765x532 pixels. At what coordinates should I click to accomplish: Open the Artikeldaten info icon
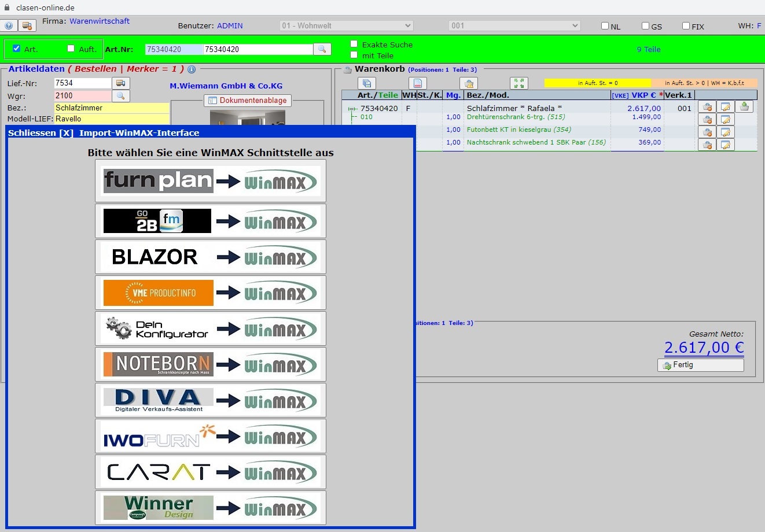[192, 69]
